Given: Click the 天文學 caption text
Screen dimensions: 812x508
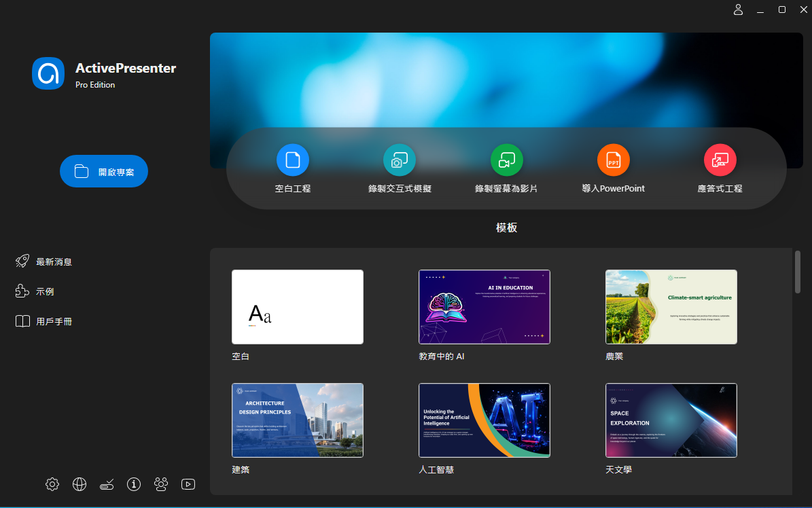Looking at the screenshot, I should click(x=618, y=470).
